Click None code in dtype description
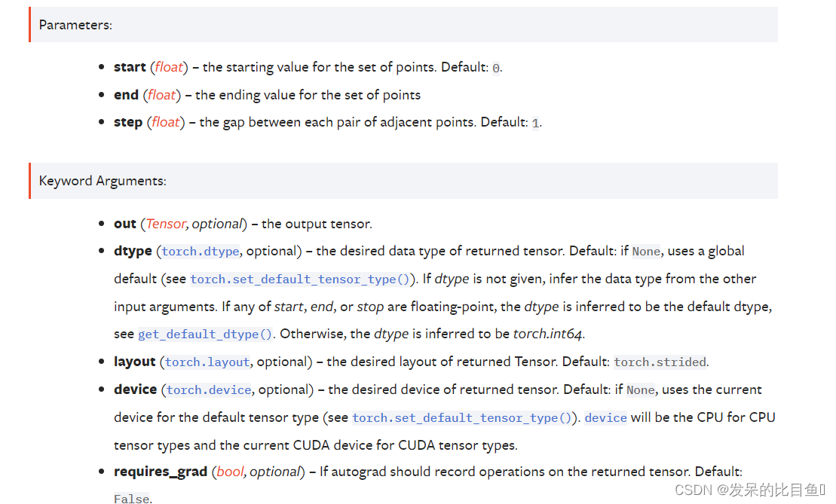This screenshot has height=504, width=836. [x=646, y=252]
